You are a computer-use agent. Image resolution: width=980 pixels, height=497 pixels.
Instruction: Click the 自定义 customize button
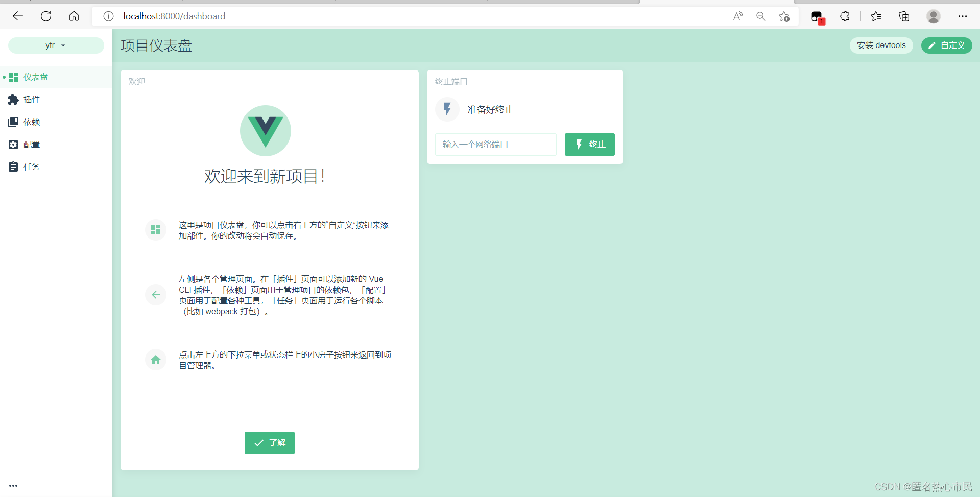pos(947,45)
